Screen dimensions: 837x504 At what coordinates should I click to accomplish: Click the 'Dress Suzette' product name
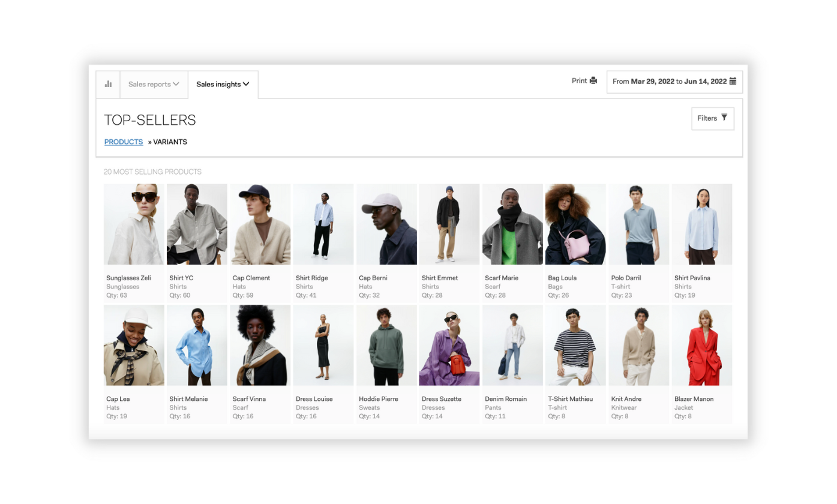(x=442, y=398)
